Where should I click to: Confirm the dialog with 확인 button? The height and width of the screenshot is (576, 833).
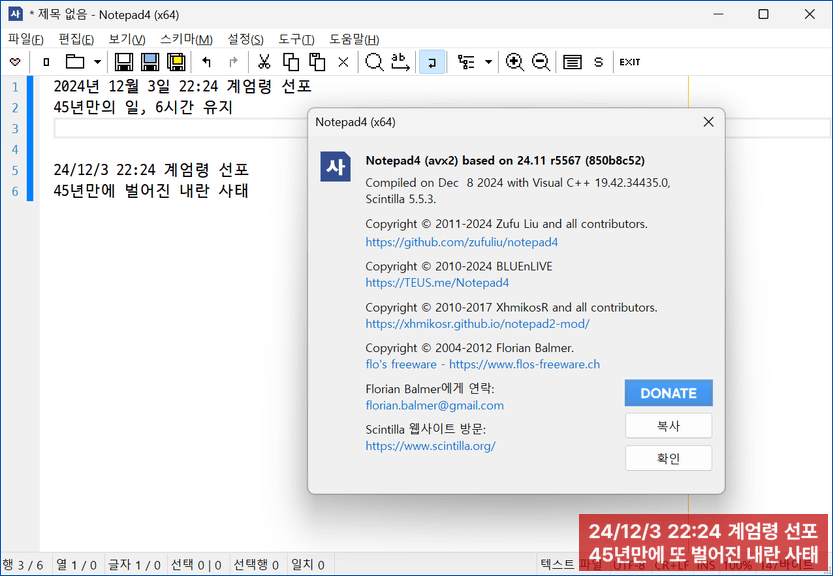[x=668, y=458]
